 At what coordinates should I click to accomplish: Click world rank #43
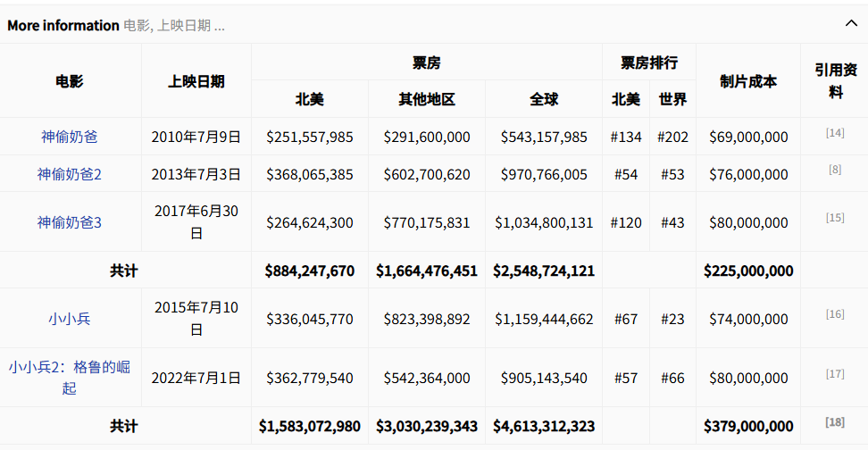[x=672, y=223]
